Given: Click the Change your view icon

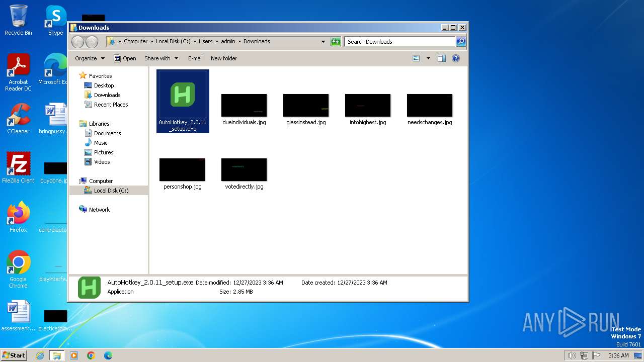Looking at the screenshot, I should pos(416,58).
